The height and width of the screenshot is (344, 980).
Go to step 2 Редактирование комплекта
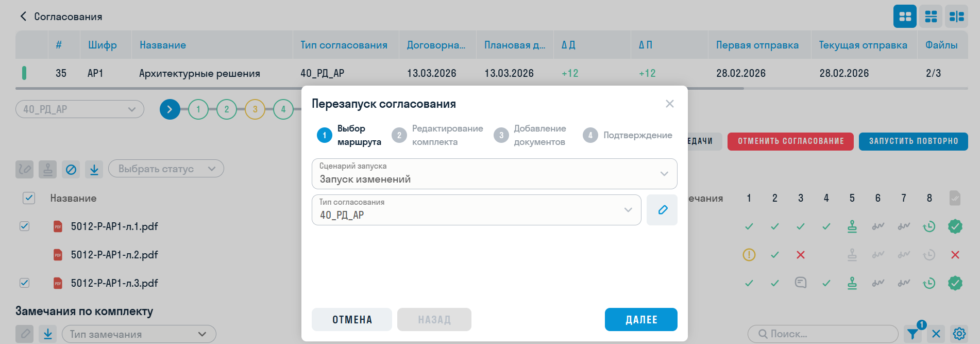coord(437,135)
